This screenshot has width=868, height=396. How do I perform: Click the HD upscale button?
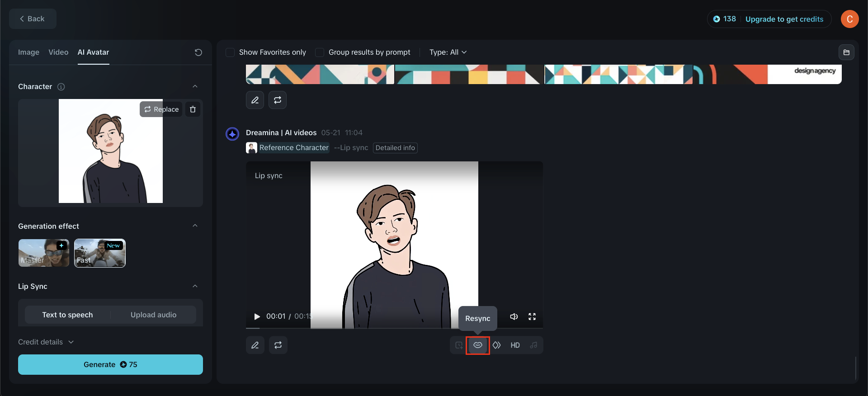515,345
